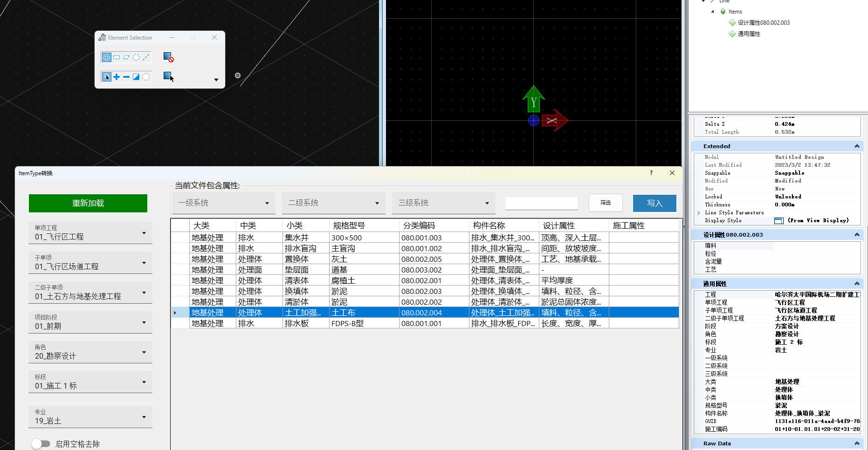Collapse the Extended properties section
This screenshot has width=868, height=450.
(x=856, y=146)
